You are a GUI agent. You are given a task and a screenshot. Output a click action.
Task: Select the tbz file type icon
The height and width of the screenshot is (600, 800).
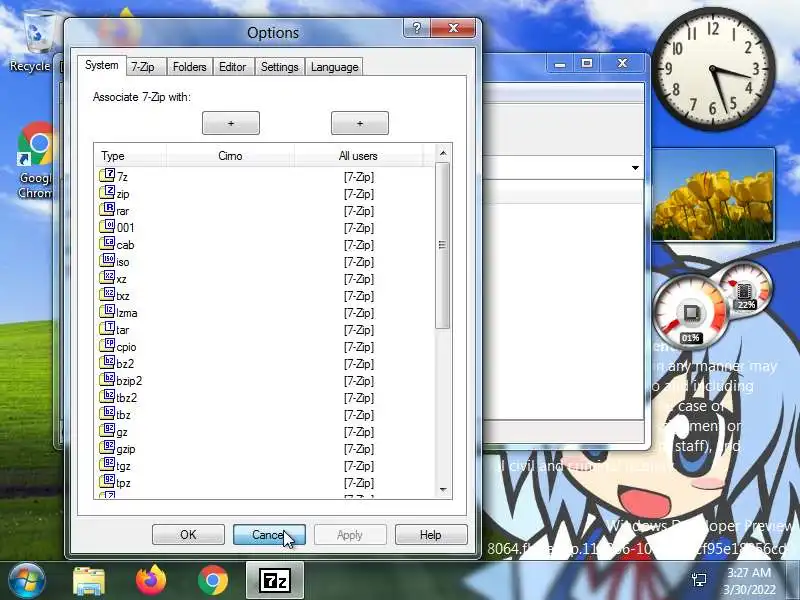coord(107,414)
